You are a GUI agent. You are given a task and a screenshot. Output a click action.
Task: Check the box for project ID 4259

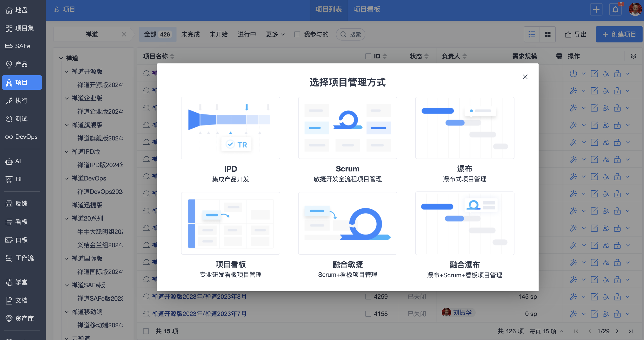coord(368,297)
